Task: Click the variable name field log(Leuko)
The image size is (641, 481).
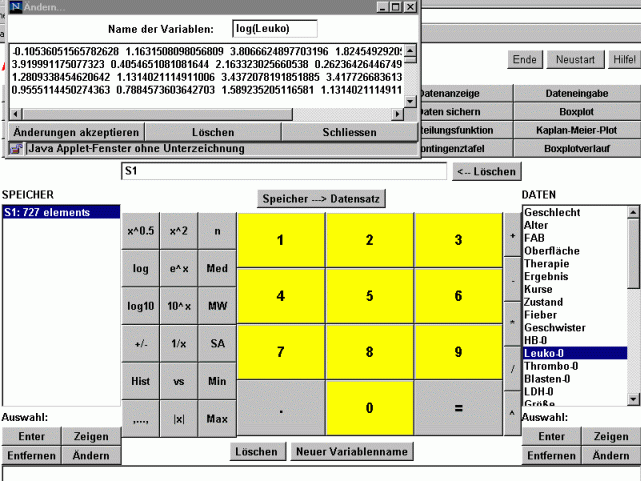Action: pos(273,29)
